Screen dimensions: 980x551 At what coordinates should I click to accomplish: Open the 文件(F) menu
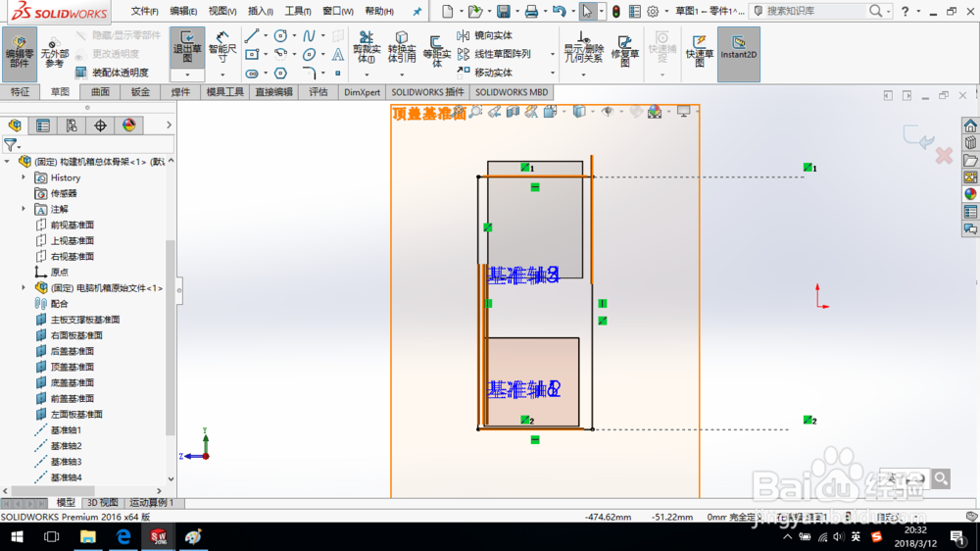click(x=144, y=11)
